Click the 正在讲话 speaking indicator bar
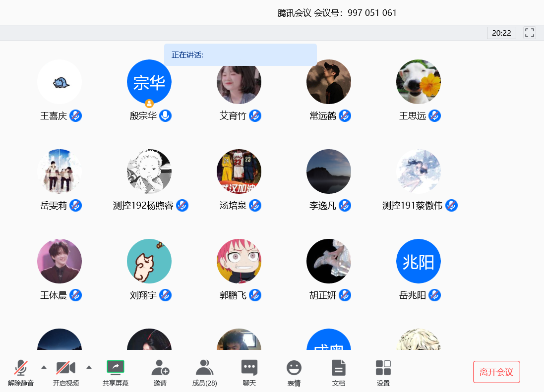The width and height of the screenshot is (544, 392). (240, 55)
